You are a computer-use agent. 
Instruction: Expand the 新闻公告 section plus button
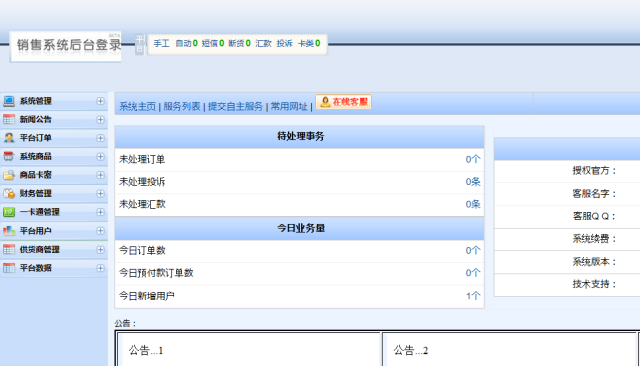click(x=100, y=119)
